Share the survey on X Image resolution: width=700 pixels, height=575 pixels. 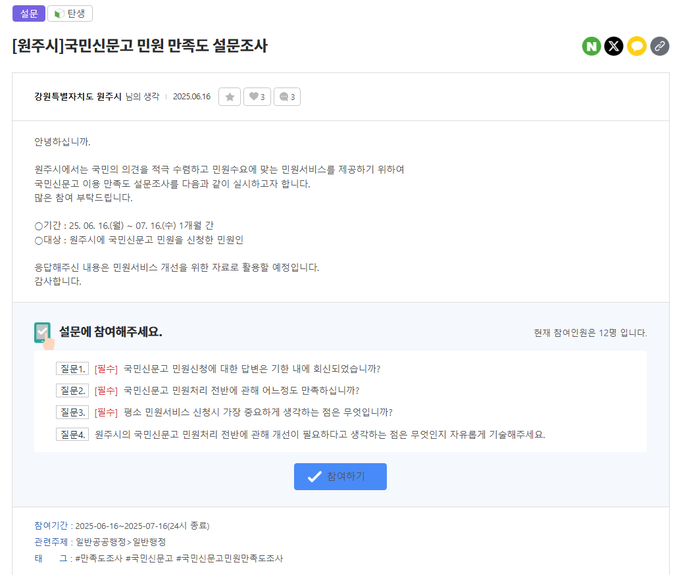[x=614, y=46]
